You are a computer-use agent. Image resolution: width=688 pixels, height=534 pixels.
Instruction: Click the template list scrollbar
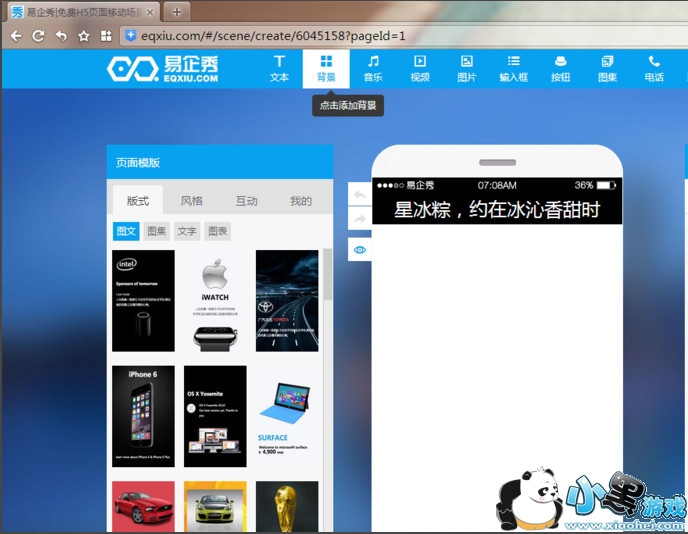pyautogui.click(x=328, y=275)
